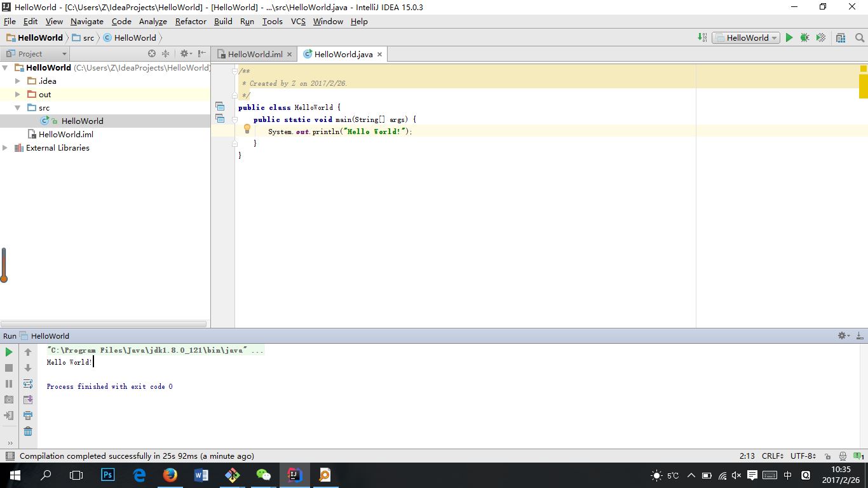The width and height of the screenshot is (868, 488).
Task: Collapse the src folder
Action: pos(18,107)
